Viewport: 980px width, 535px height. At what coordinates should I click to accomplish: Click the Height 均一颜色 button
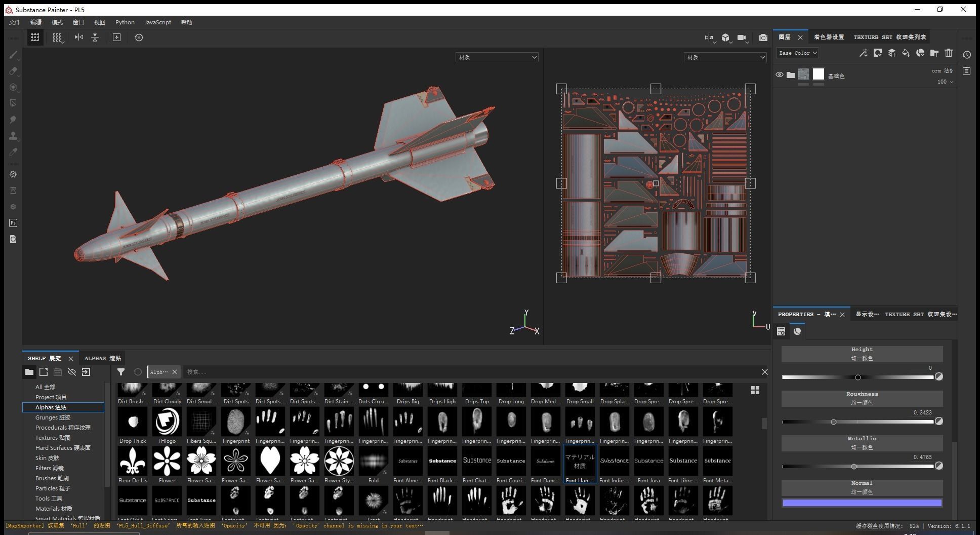[x=862, y=354]
